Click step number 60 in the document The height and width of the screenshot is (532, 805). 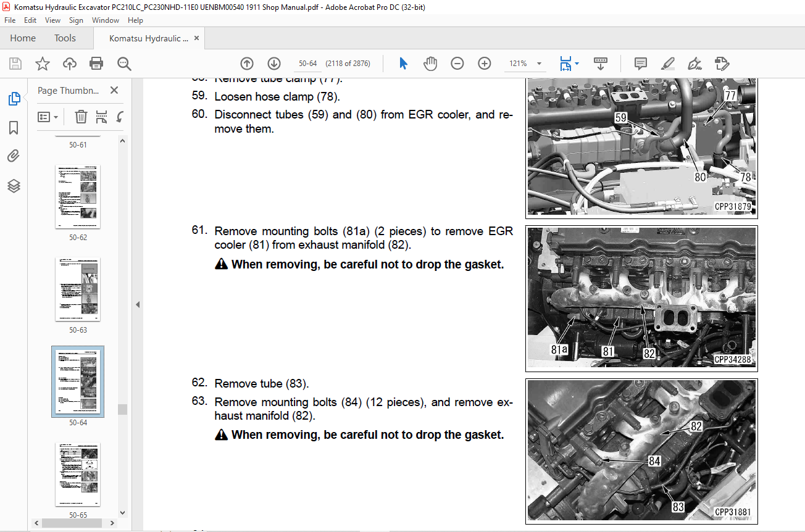(x=199, y=114)
